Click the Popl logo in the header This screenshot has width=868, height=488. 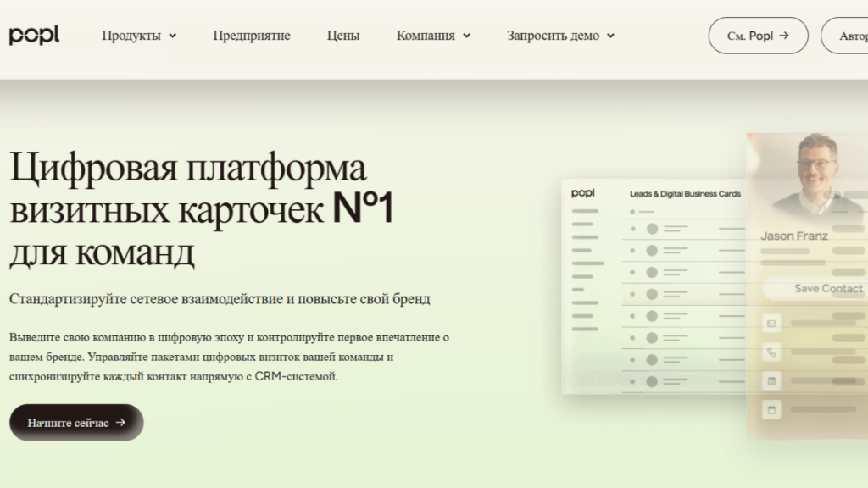34,36
